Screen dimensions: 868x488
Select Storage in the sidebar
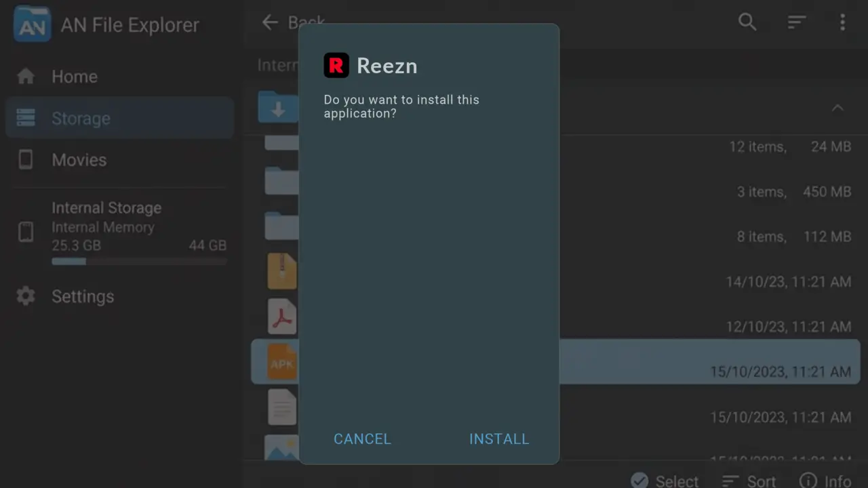[x=120, y=118]
